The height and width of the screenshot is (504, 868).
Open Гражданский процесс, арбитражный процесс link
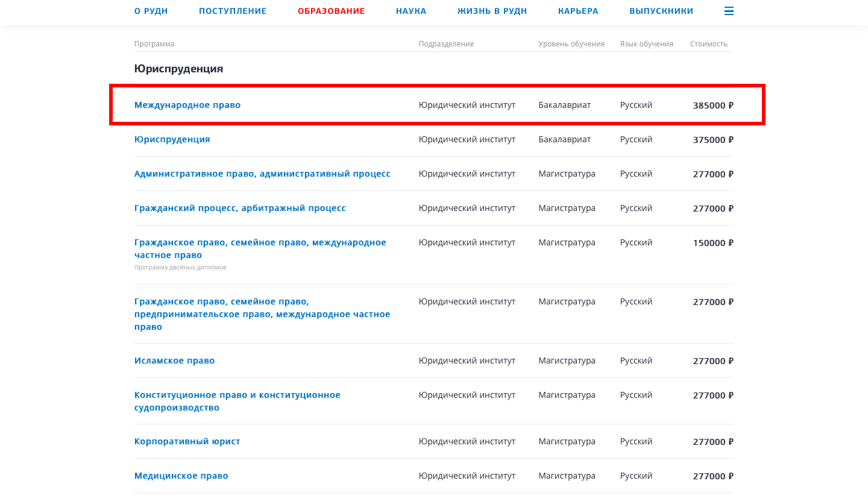tap(240, 208)
